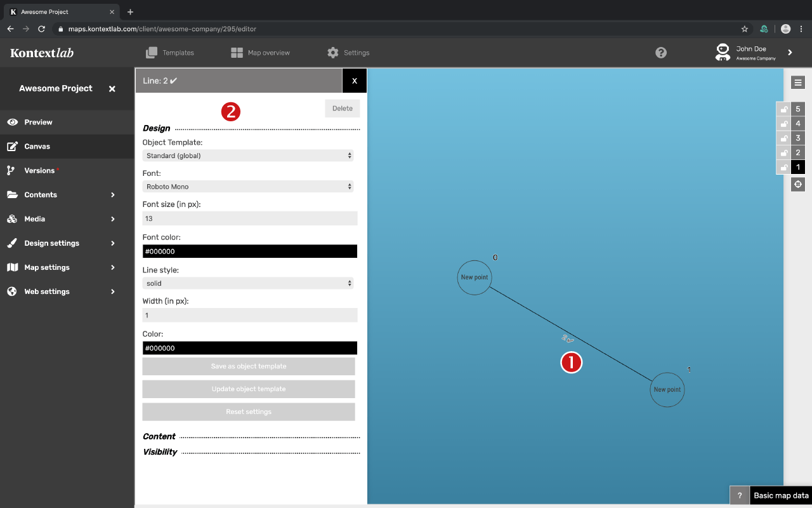The image size is (812, 508).
Task: Select layer 5
Action: (798, 109)
